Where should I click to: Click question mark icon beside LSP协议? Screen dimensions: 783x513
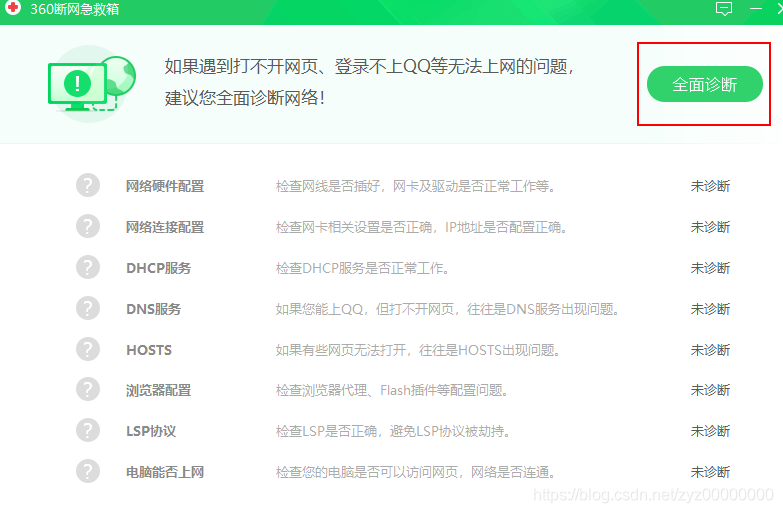88,431
